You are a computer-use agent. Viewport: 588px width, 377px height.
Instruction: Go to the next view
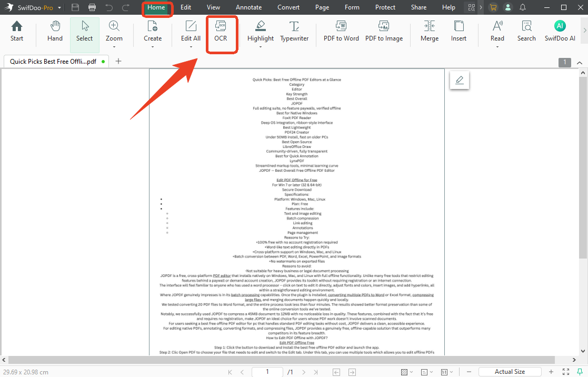(352, 372)
